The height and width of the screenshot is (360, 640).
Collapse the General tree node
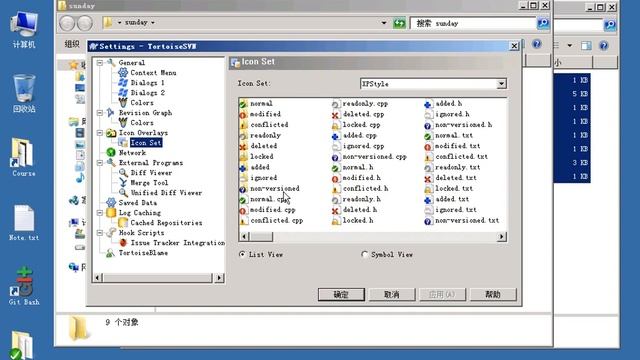point(100,62)
